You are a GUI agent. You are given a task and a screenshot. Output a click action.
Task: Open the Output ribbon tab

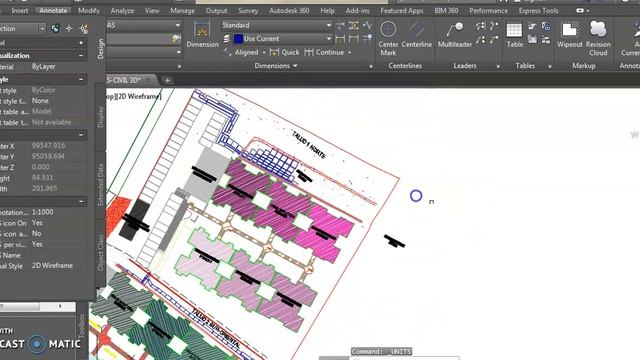click(216, 11)
